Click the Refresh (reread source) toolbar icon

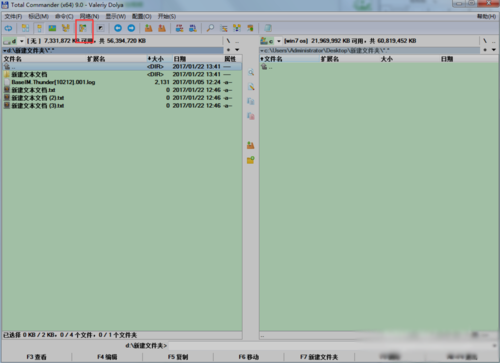pos(8,28)
